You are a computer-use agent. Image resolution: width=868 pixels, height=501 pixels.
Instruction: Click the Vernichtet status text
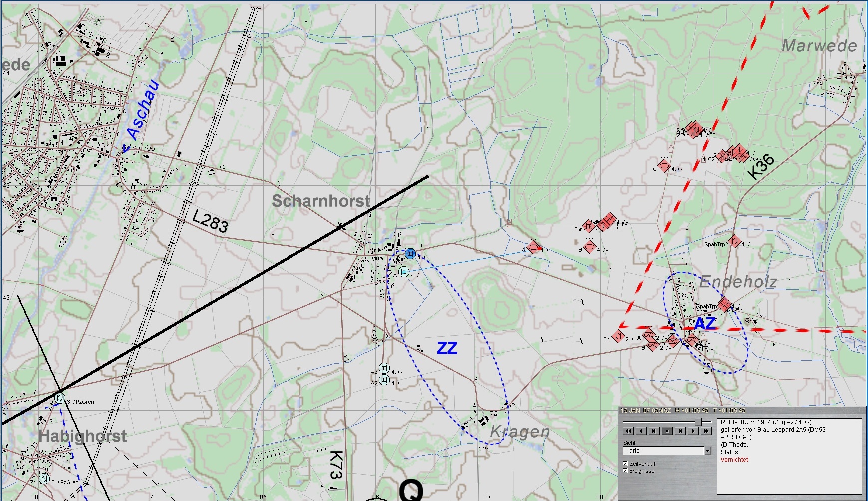[734, 460]
